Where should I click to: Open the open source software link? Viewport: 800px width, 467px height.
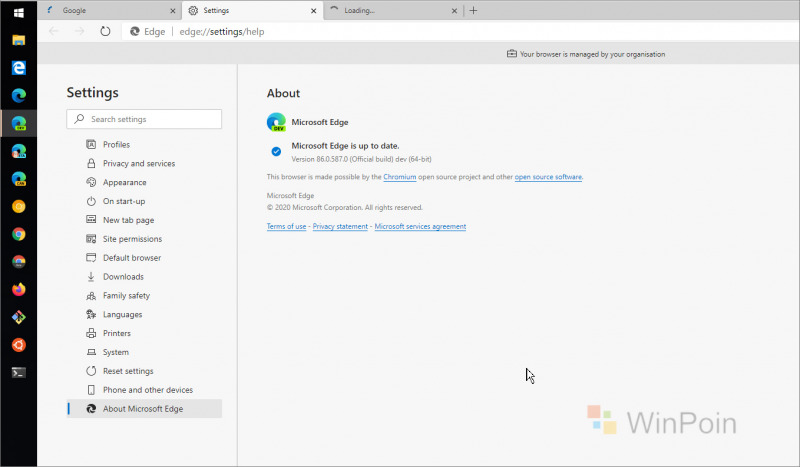(x=548, y=177)
